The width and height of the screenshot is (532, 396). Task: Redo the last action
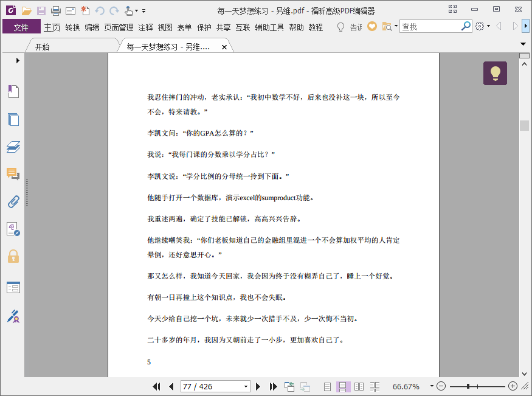pyautogui.click(x=114, y=11)
